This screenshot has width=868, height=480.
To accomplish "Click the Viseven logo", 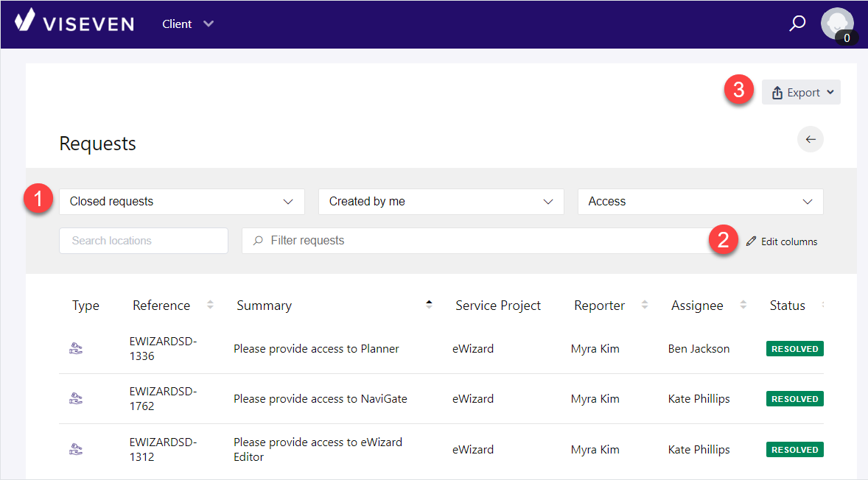I will click(x=74, y=23).
